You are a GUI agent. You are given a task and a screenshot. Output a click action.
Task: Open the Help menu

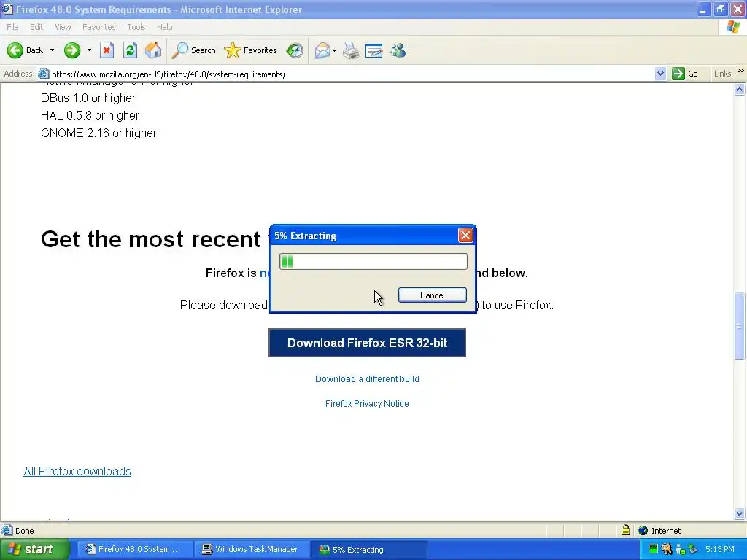[x=164, y=27]
